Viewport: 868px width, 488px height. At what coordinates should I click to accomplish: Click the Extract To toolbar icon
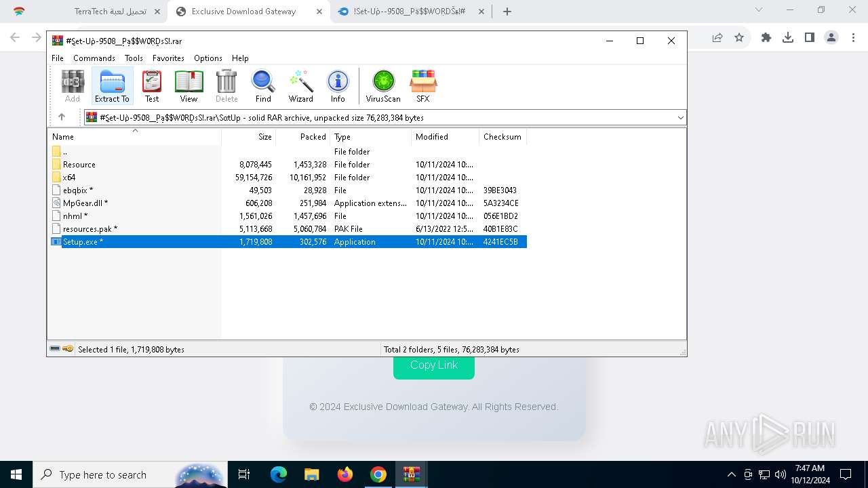pyautogui.click(x=112, y=86)
